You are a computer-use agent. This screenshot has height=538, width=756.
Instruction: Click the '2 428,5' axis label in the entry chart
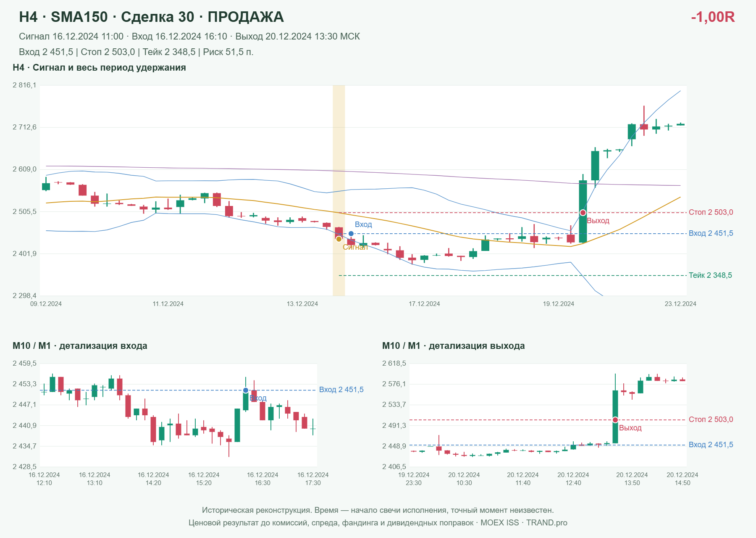click(24, 467)
